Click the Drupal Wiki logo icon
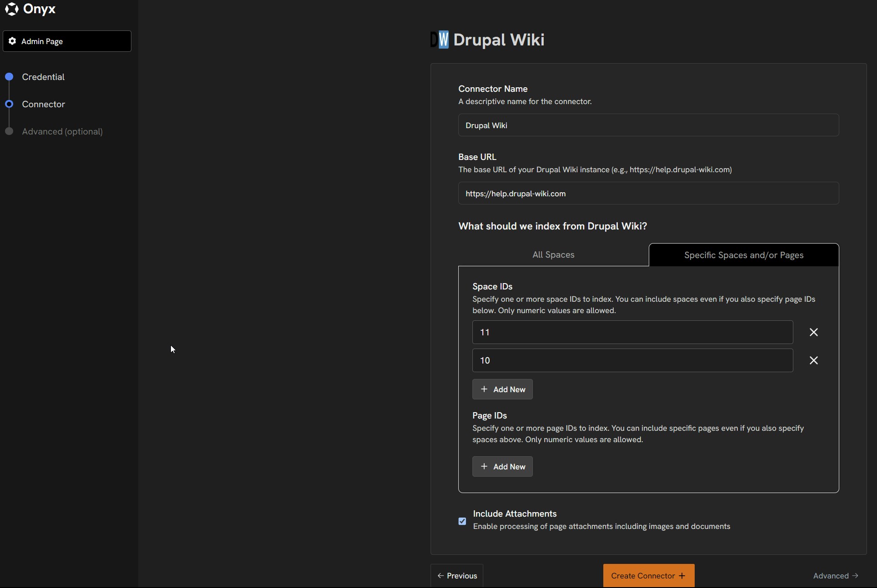Screen dimensions: 877x588 coord(439,40)
